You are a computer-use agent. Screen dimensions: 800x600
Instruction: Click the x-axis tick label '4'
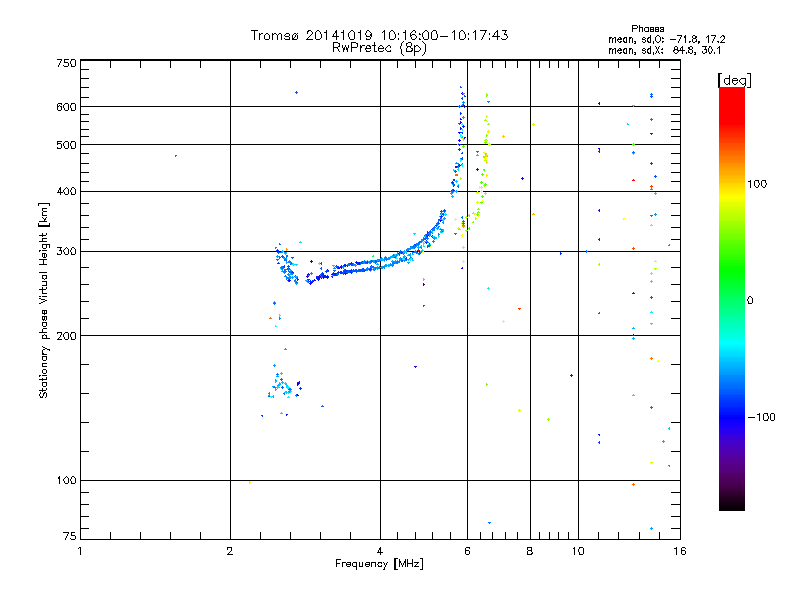coord(380,551)
